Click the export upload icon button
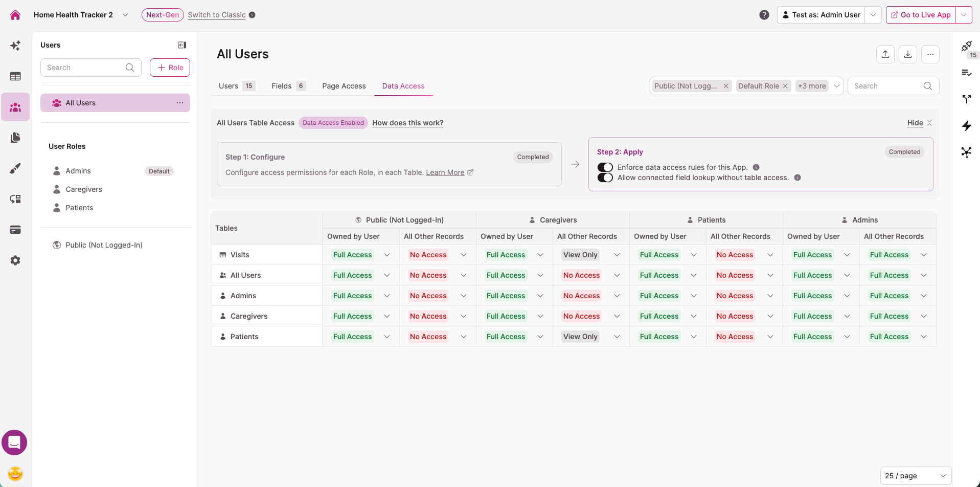This screenshot has height=487, width=980. [x=885, y=54]
